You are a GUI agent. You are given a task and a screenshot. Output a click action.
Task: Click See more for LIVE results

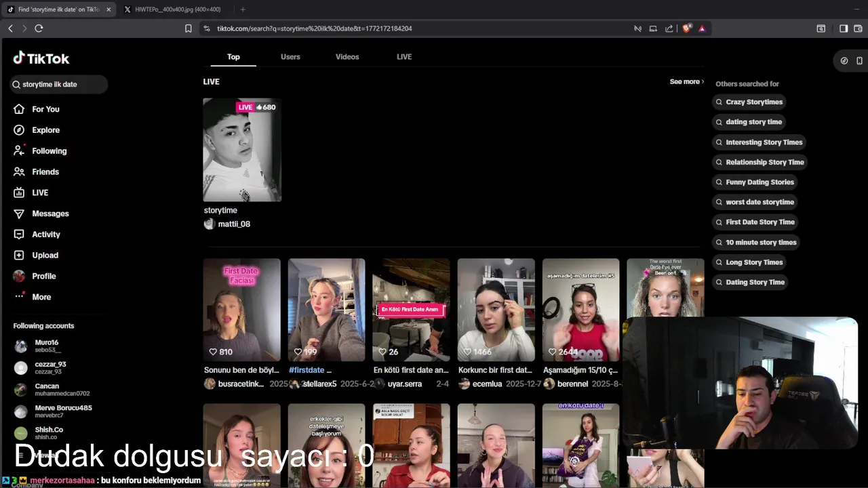click(x=687, y=82)
